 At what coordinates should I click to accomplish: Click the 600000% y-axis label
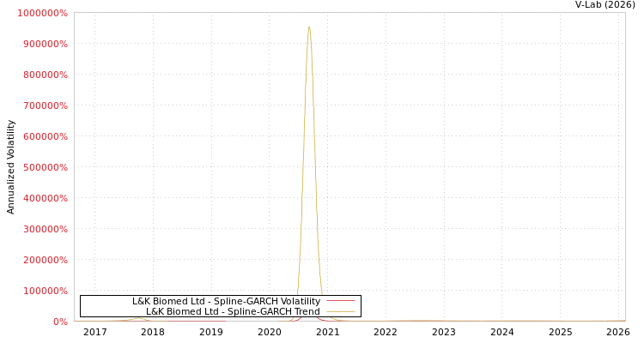point(46,136)
